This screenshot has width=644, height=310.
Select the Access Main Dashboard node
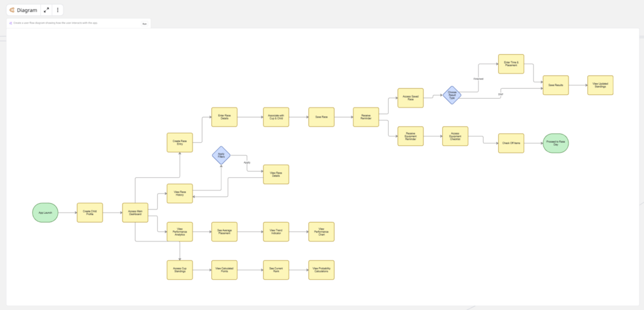[135, 213]
